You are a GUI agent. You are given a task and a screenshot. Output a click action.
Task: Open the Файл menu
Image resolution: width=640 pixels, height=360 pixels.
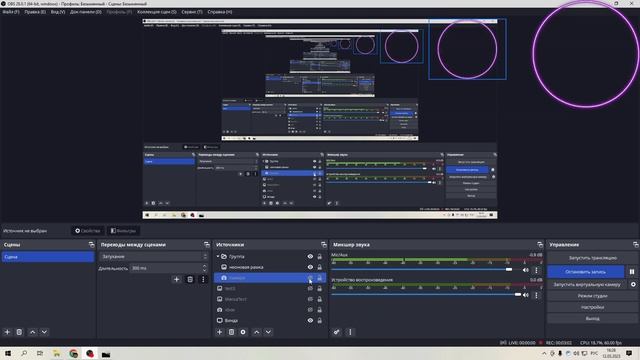(x=11, y=12)
